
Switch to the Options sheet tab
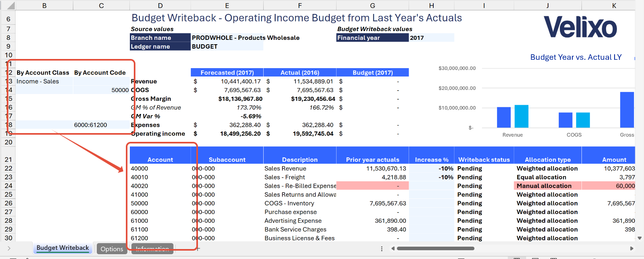click(112, 249)
